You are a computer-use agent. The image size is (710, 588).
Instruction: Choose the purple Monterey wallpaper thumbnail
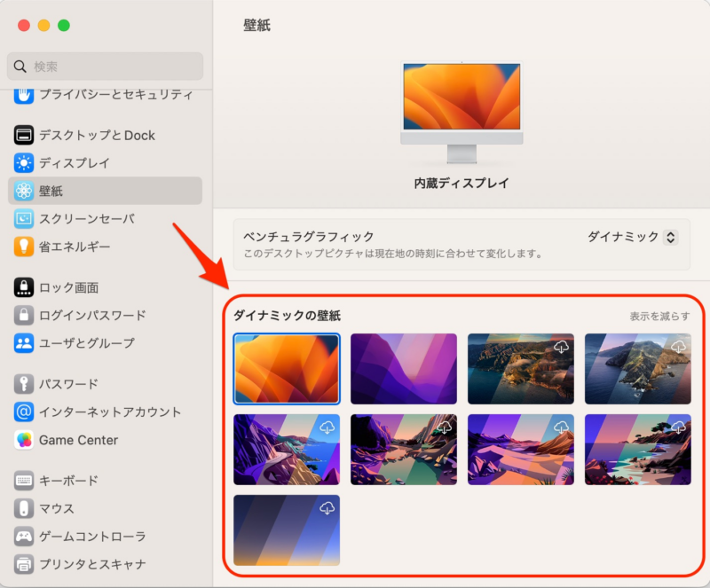[x=404, y=369]
